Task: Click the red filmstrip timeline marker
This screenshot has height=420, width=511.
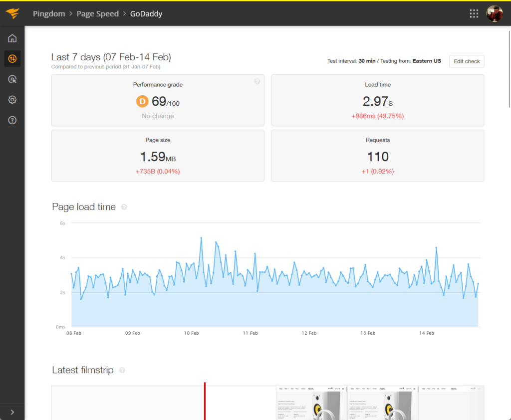Action: point(205,401)
